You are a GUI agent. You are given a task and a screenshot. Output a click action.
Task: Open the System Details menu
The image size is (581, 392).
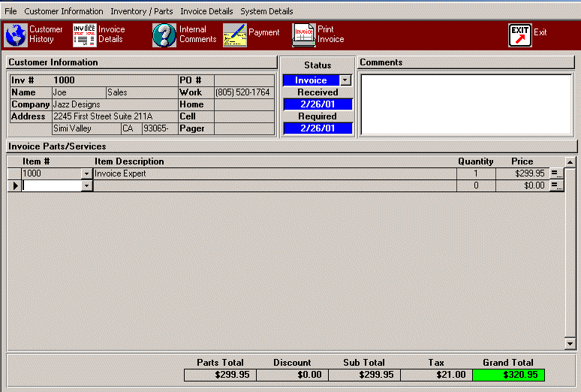point(266,11)
